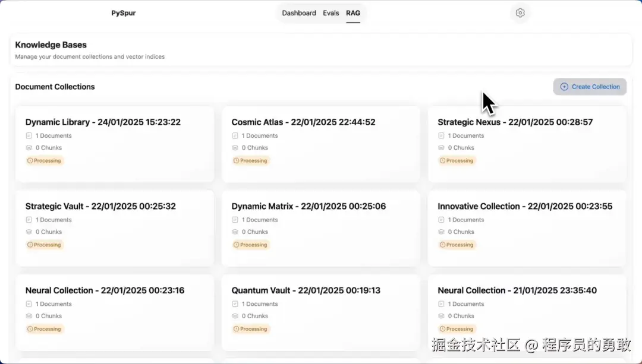Image resolution: width=642 pixels, height=364 pixels.
Task: Open Innovative Collection - 22/01/2025 00:23:55 collection
Action: [527, 228]
